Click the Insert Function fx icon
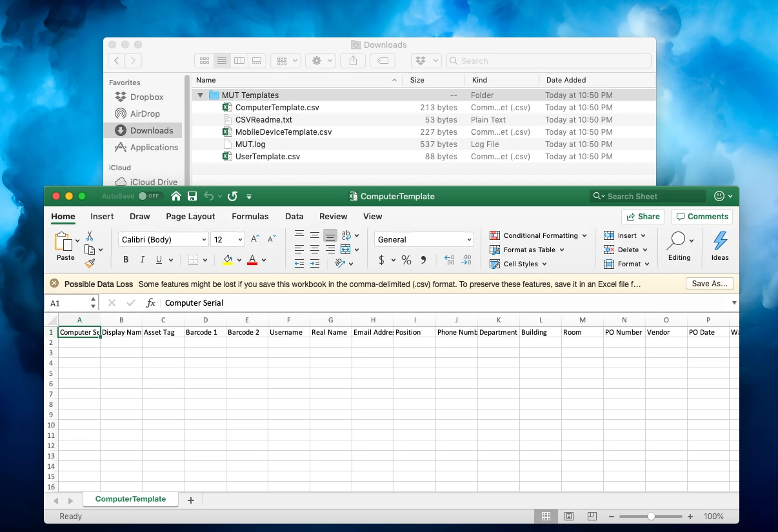 (x=150, y=302)
